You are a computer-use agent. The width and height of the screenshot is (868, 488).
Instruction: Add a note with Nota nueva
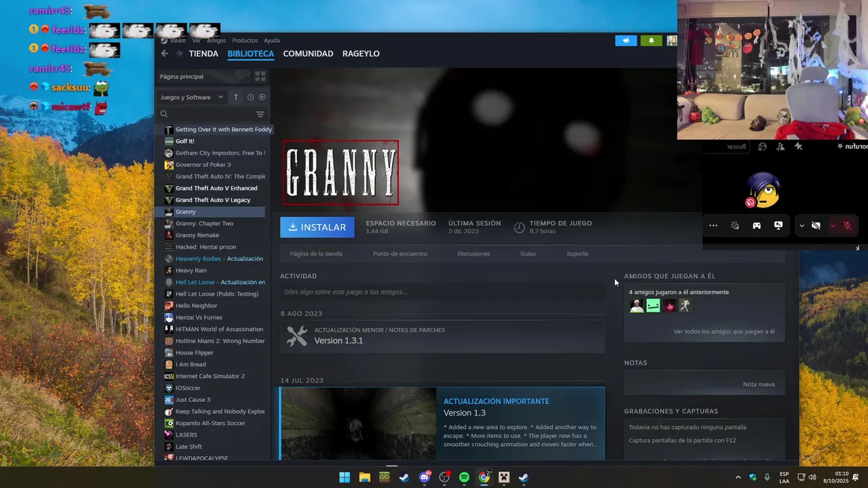click(759, 384)
